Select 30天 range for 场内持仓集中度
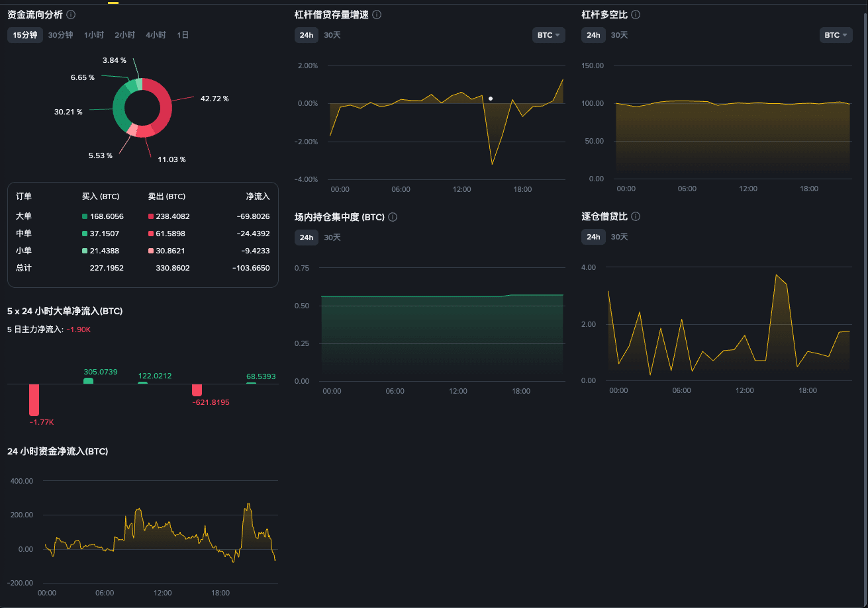 click(x=332, y=237)
